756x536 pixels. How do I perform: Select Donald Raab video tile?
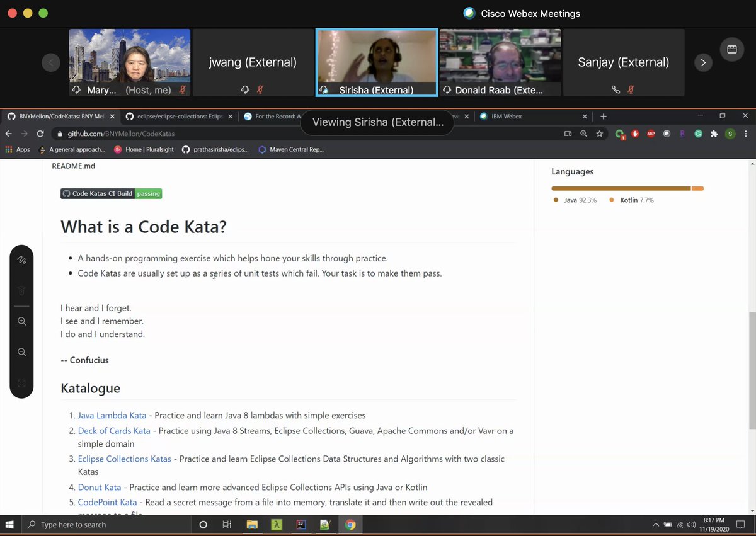pos(500,62)
